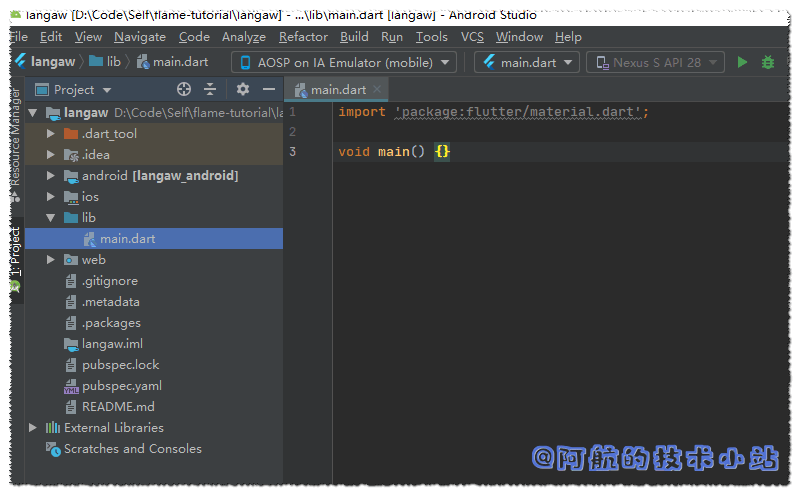800x495 pixels.
Task: Open Project panel settings gear
Action: [x=242, y=89]
